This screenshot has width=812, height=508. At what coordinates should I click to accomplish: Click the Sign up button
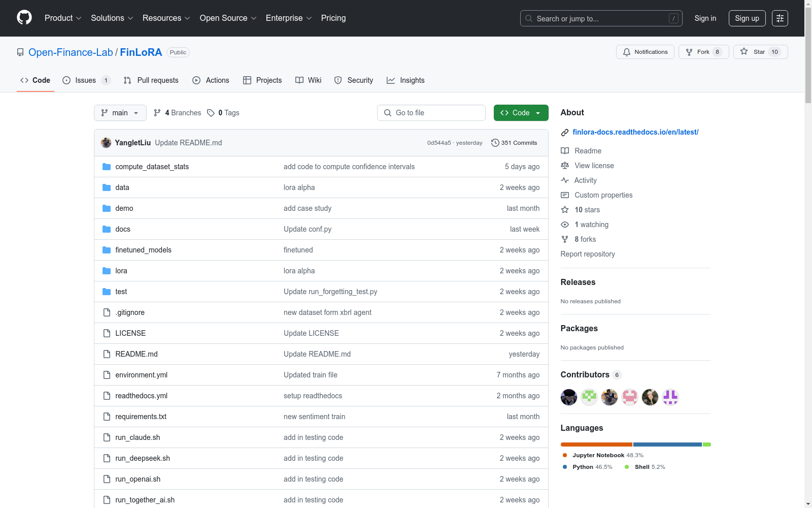pos(747,18)
